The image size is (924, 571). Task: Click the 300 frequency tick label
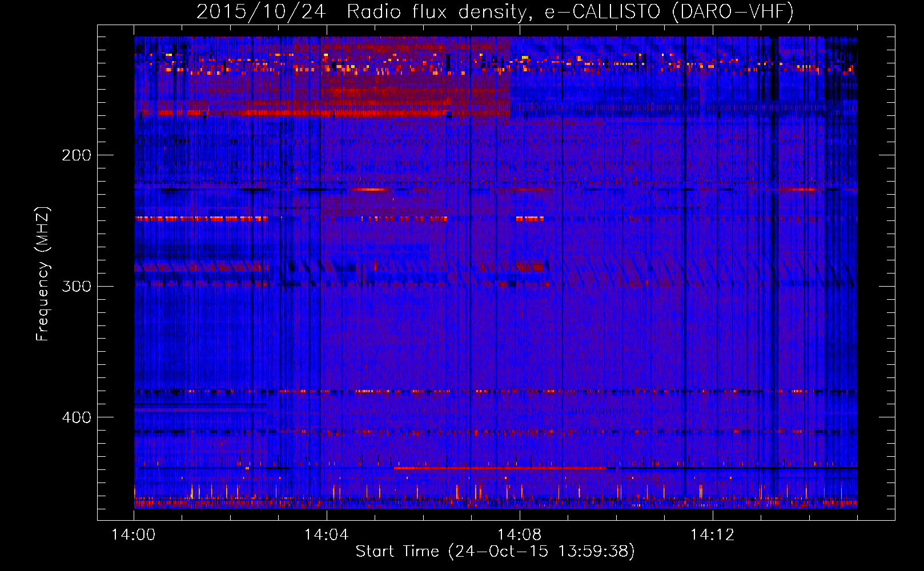tap(77, 286)
